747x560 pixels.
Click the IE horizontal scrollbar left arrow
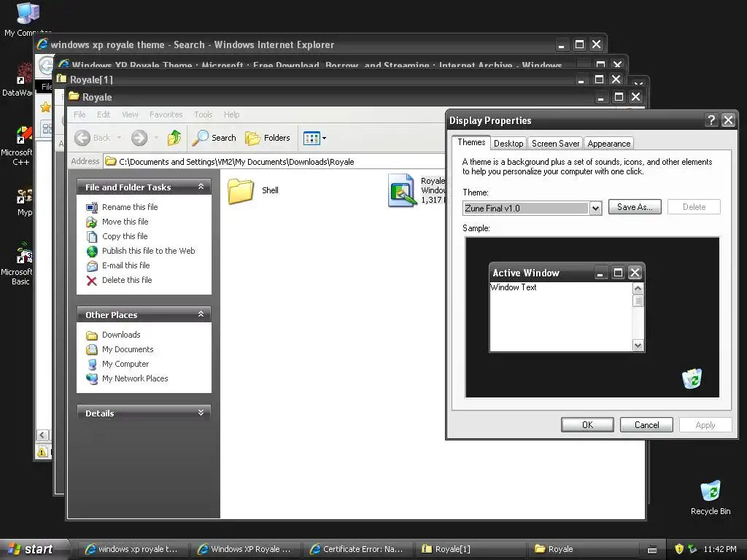[x=42, y=435]
